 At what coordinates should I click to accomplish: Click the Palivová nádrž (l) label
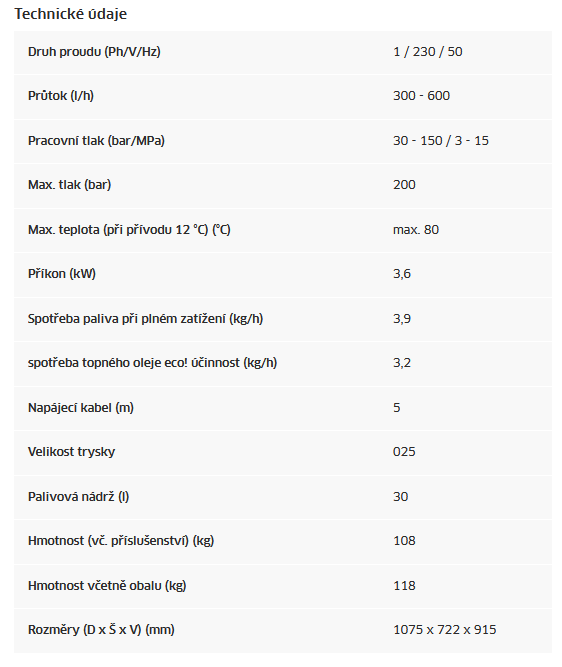click(78, 497)
